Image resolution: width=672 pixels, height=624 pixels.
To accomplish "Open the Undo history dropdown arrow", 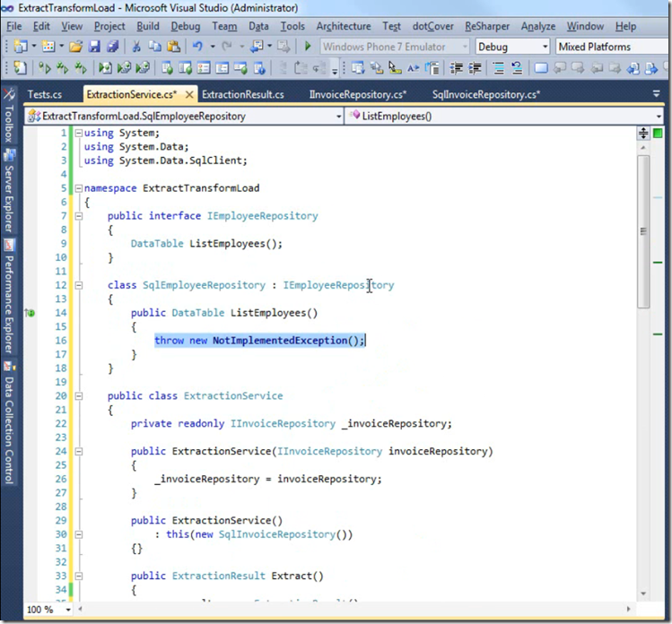I will [x=212, y=46].
